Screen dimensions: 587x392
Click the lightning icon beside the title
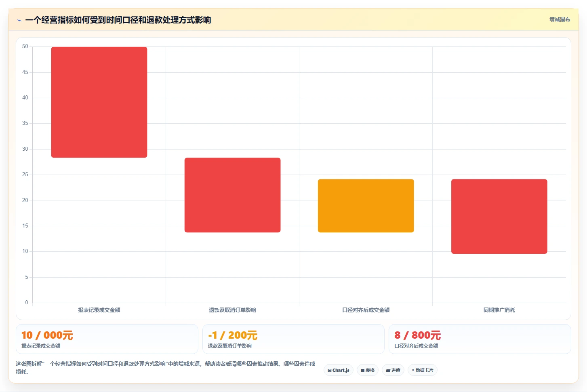point(19,20)
